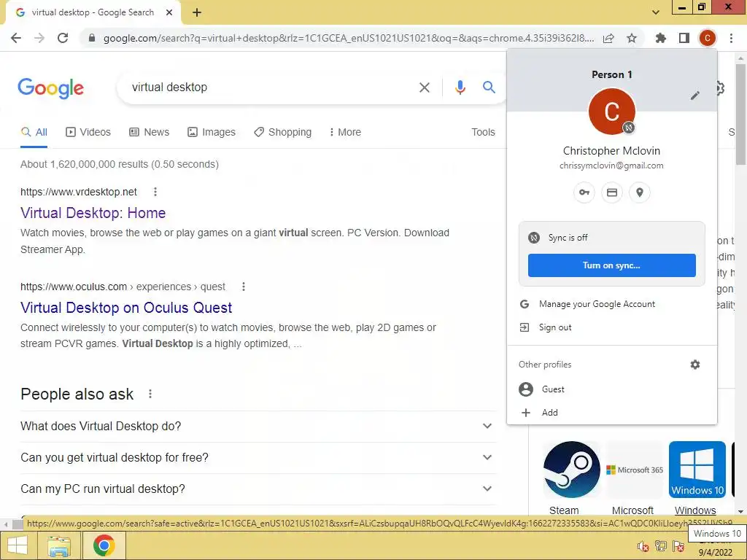This screenshot has height=560, width=747.
Task: Edit profile name with pencil icon
Action: coord(695,96)
